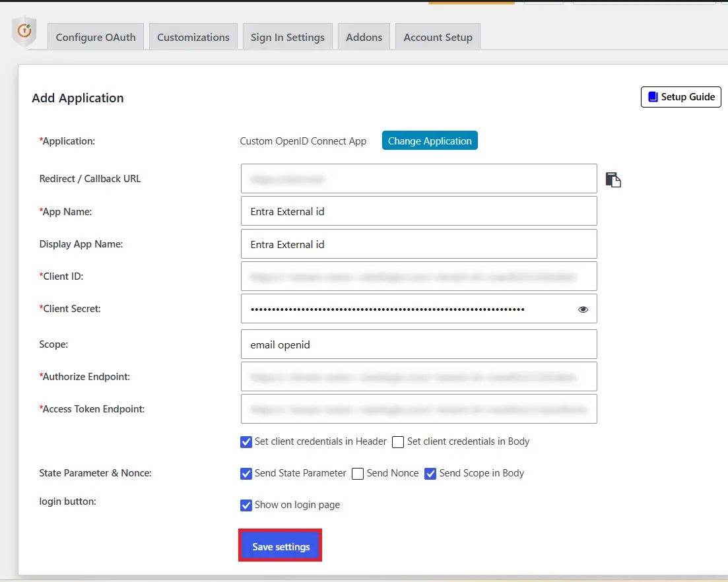Edit the Scope field containing email openid

[419, 344]
